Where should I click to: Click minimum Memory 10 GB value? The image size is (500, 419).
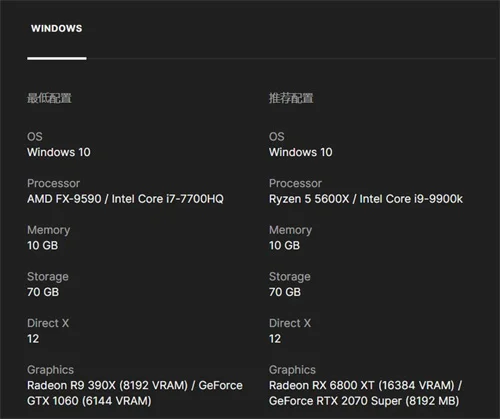pos(43,246)
